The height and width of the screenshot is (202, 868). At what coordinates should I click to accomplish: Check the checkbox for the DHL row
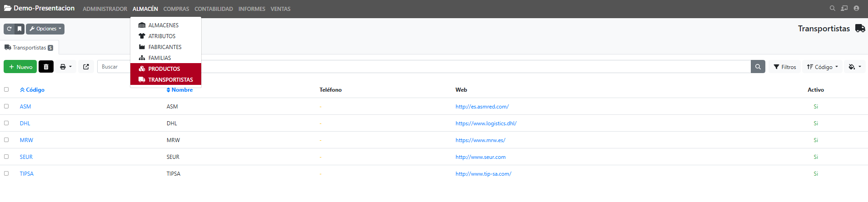click(x=6, y=123)
